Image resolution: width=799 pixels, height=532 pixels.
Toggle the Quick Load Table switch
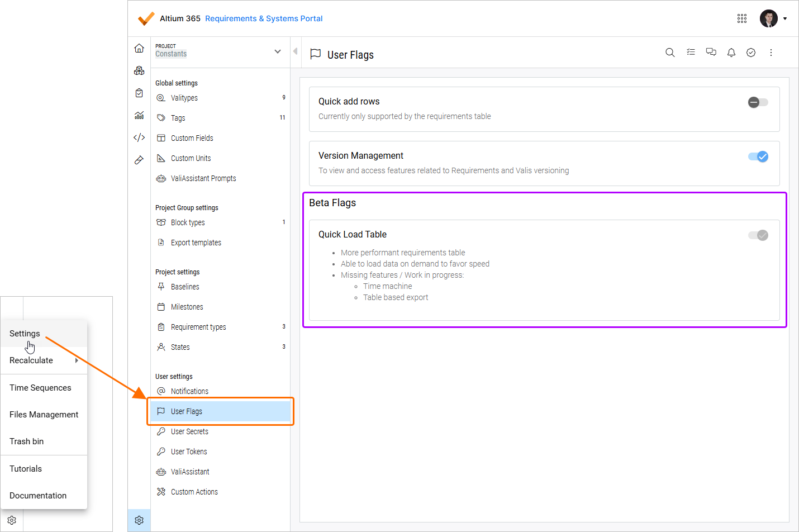(x=758, y=235)
